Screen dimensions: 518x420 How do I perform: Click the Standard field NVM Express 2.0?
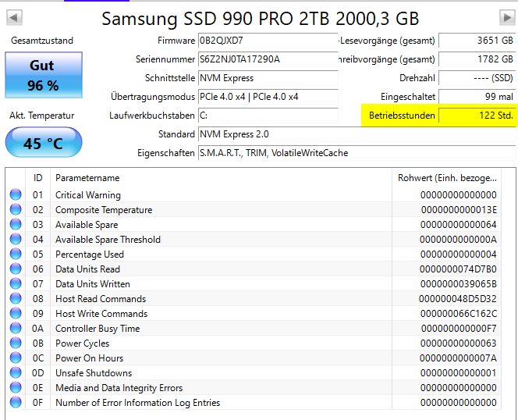pyautogui.click(x=357, y=134)
